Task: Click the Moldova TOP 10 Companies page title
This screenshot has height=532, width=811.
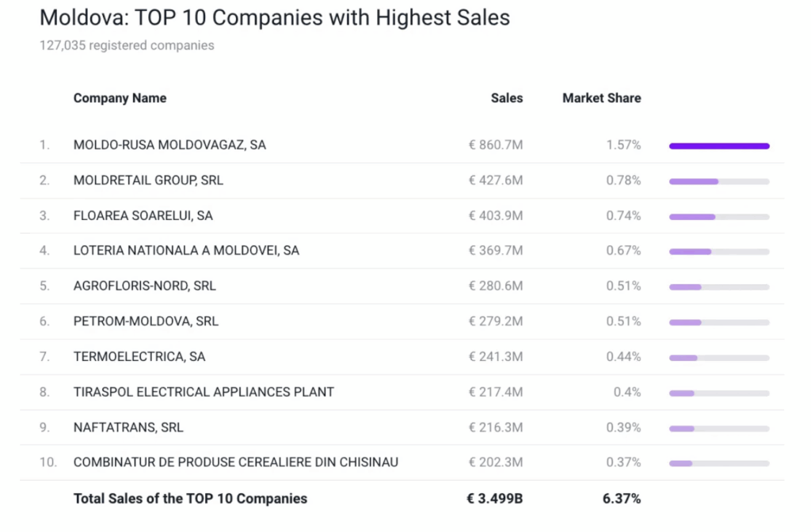Action: [x=275, y=17]
